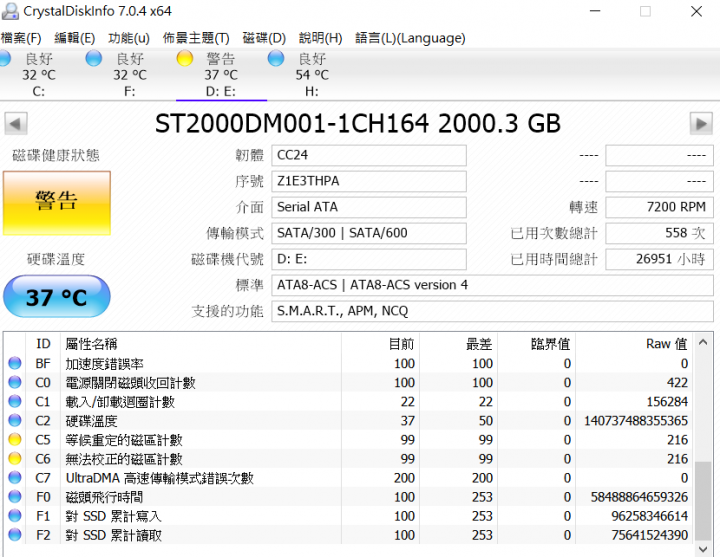The height and width of the screenshot is (557, 720).
Task: Open the 佈景主題(T) menu
Action: pos(196,38)
